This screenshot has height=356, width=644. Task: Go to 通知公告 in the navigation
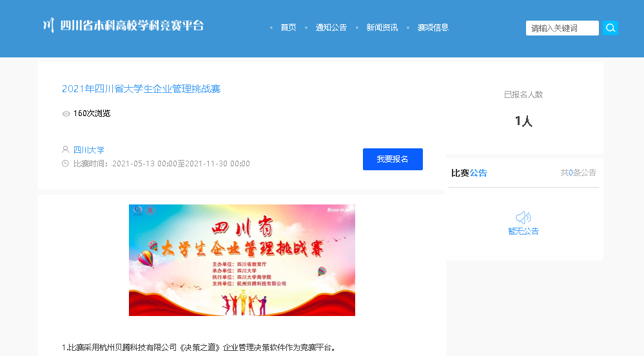click(331, 28)
